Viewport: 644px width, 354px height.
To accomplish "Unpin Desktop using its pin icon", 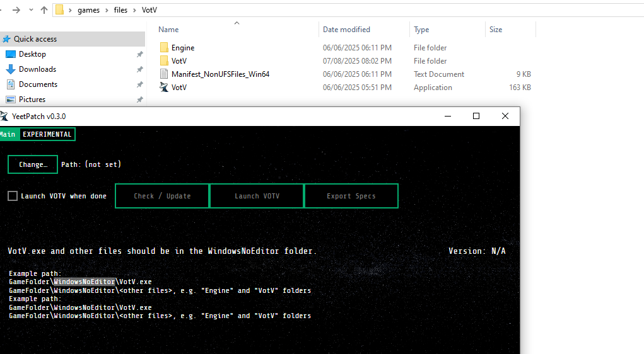I will [139, 54].
